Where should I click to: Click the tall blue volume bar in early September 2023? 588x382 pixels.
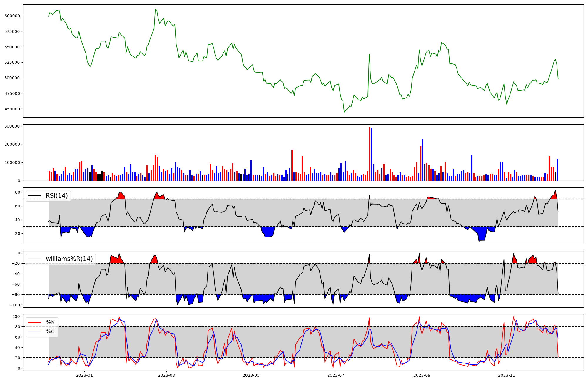pyautogui.click(x=423, y=160)
